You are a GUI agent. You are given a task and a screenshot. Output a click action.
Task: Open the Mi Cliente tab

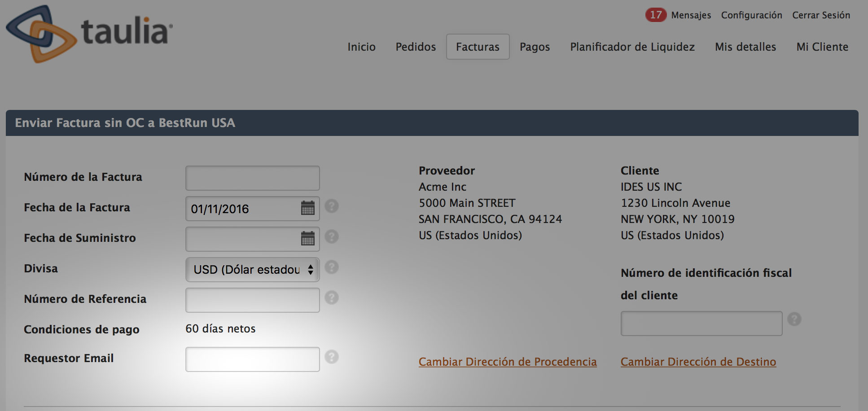pyautogui.click(x=822, y=47)
